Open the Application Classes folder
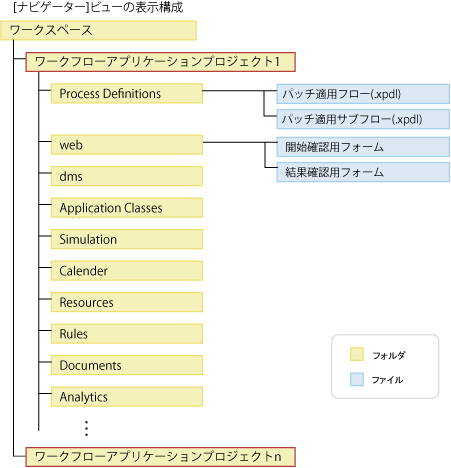 pos(127,208)
